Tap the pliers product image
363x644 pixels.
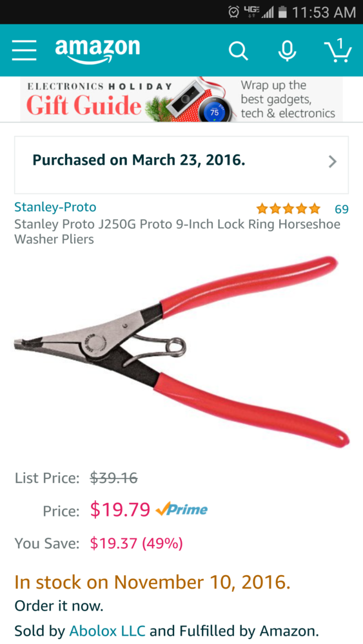[x=181, y=352]
